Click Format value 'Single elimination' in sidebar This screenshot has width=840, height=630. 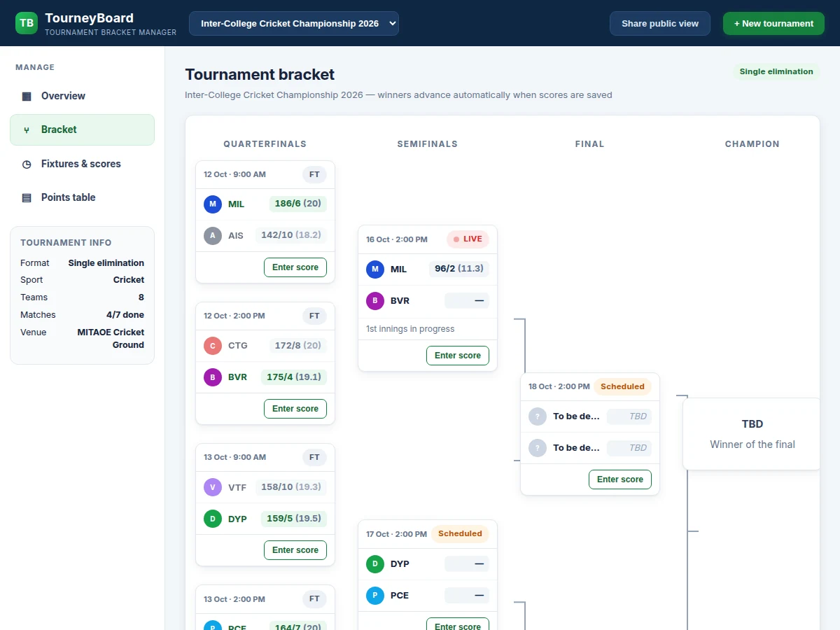point(106,263)
